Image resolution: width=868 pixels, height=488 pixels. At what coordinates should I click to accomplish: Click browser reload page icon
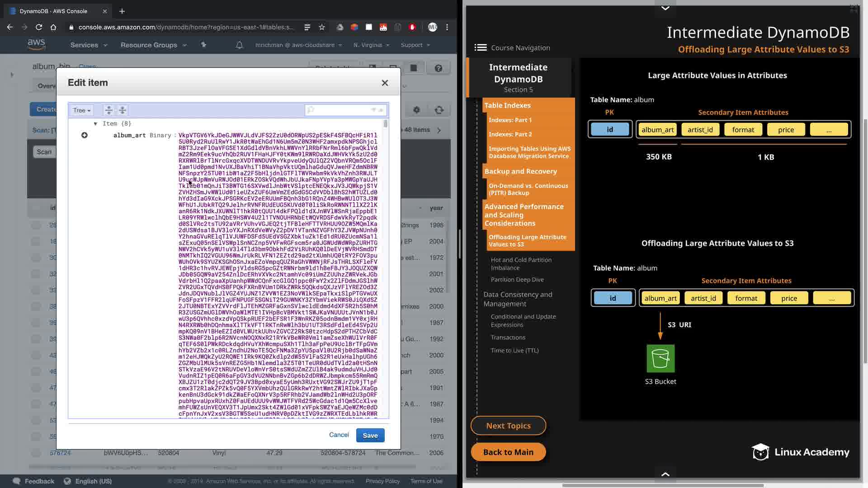pos(39,27)
